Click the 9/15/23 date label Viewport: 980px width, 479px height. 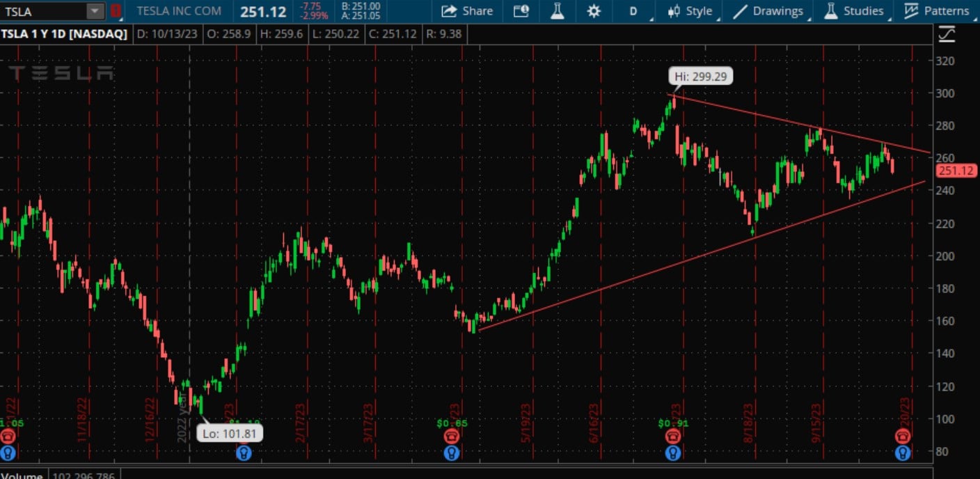pos(817,423)
